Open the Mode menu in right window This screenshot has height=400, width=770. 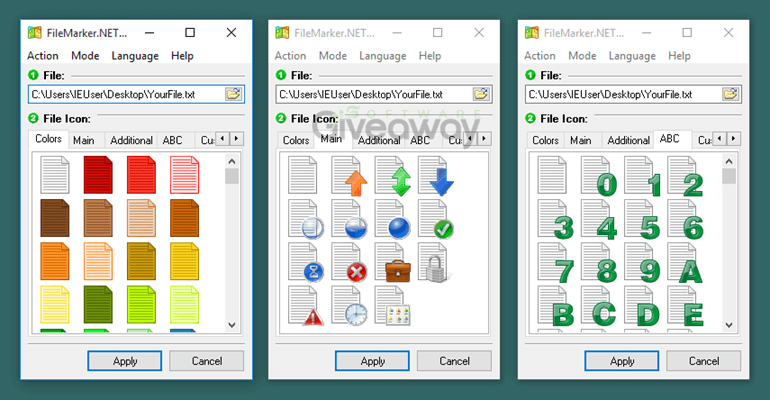tap(582, 56)
